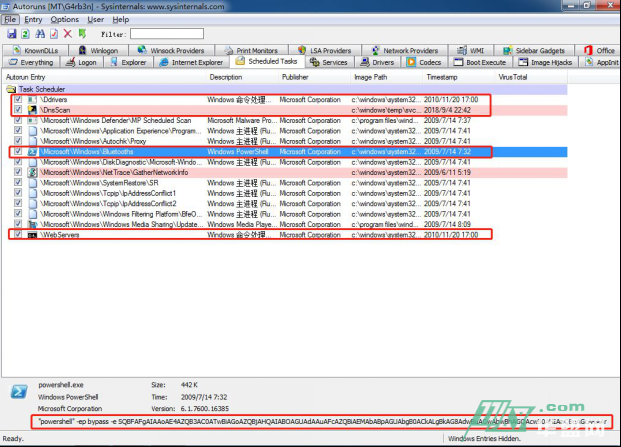
Task: Switch to the Image Hijacks tab
Action: pyautogui.click(x=551, y=62)
